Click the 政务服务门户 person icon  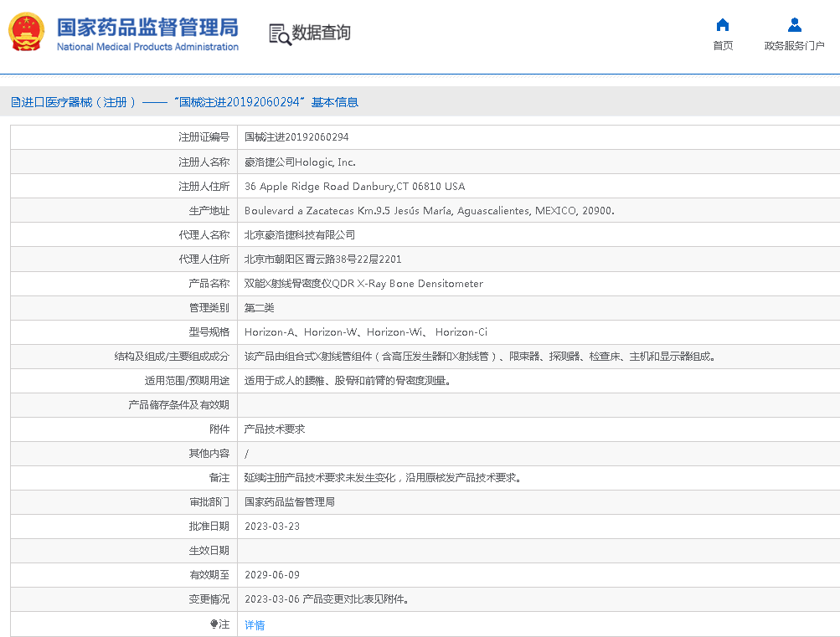coord(794,25)
